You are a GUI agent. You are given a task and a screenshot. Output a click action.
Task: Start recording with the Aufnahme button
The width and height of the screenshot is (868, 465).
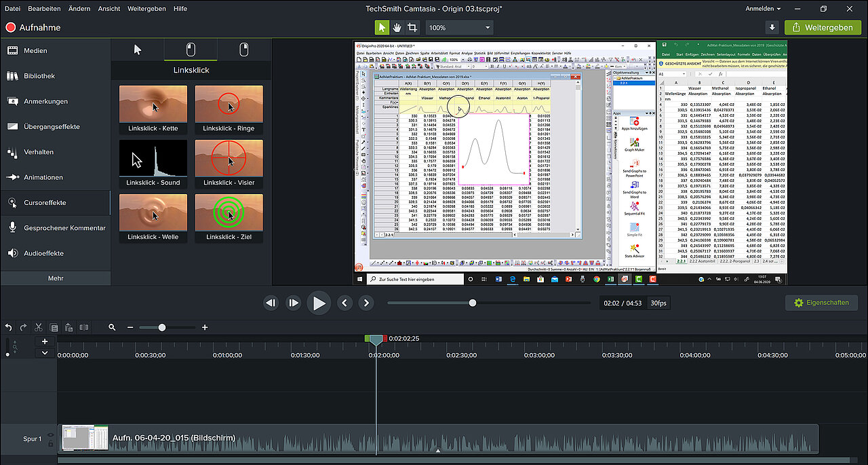[x=33, y=27]
